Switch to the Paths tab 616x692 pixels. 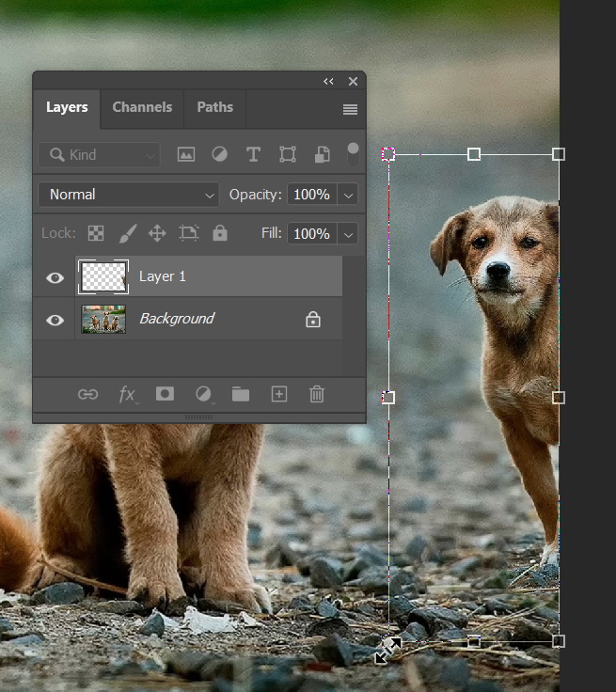(215, 107)
